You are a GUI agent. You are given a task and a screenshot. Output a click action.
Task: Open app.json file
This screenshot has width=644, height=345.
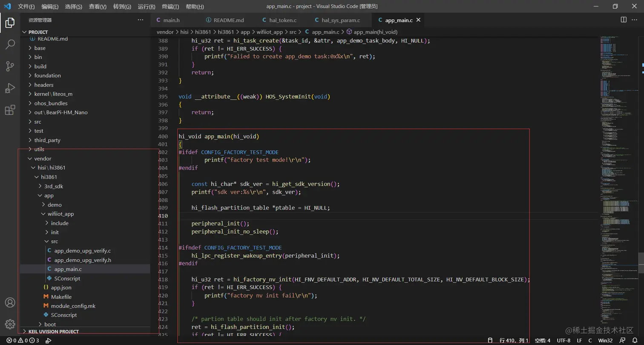tap(85, 288)
